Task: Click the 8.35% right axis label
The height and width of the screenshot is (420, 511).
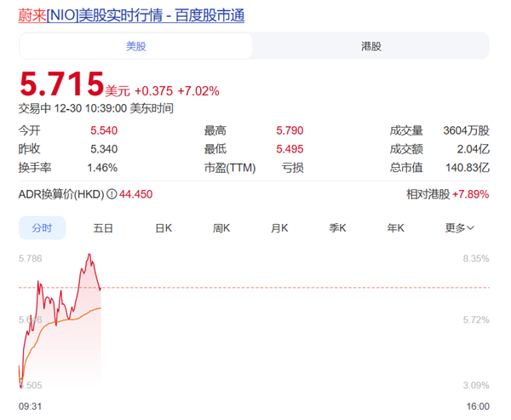Action: pyautogui.click(x=476, y=259)
